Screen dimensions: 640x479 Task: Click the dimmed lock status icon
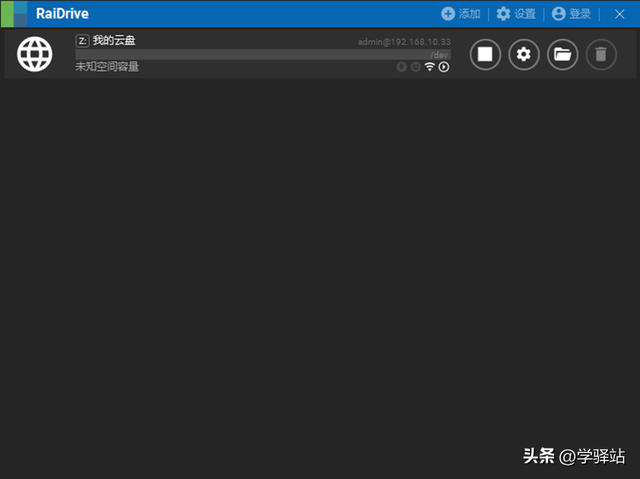pyautogui.click(x=402, y=67)
